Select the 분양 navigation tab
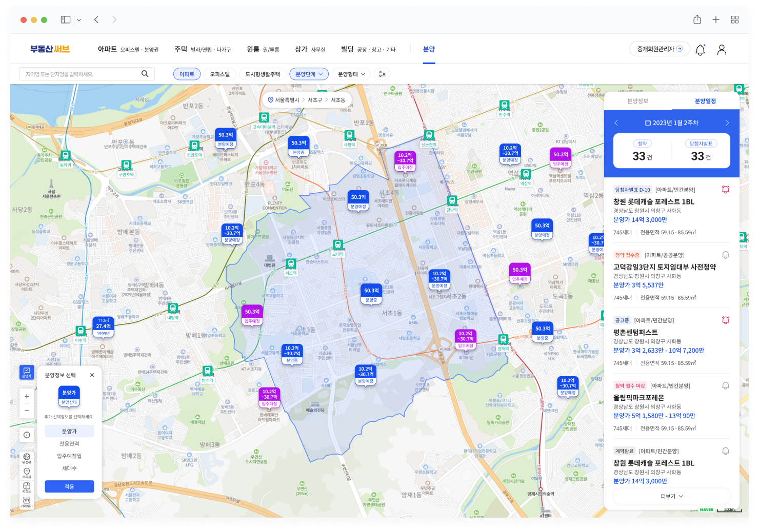Screen dimensions: 759x532 tap(429, 49)
